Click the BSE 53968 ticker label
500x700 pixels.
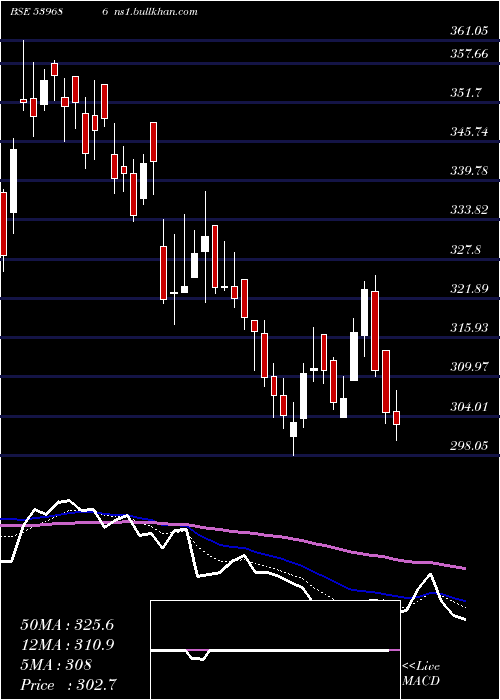(x=36, y=11)
